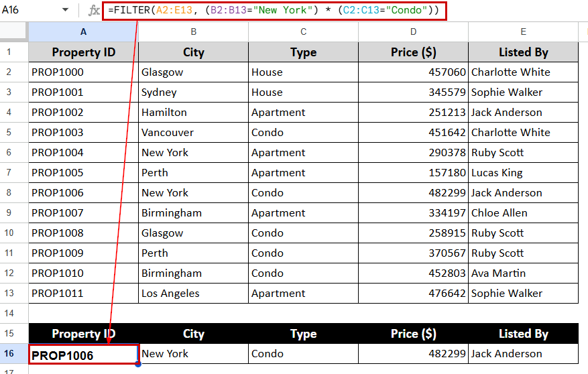The width and height of the screenshot is (588, 374).
Task: Click Glasgow in row 2
Action: coord(194,72)
